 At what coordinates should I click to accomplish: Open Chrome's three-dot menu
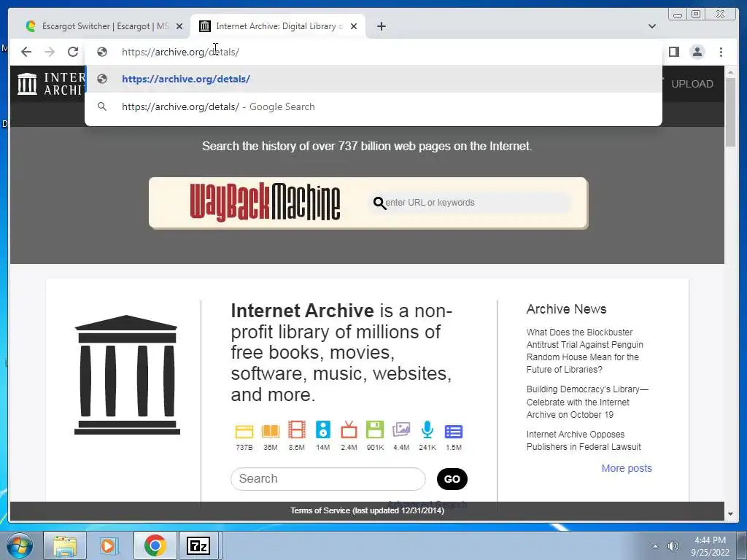point(721,52)
